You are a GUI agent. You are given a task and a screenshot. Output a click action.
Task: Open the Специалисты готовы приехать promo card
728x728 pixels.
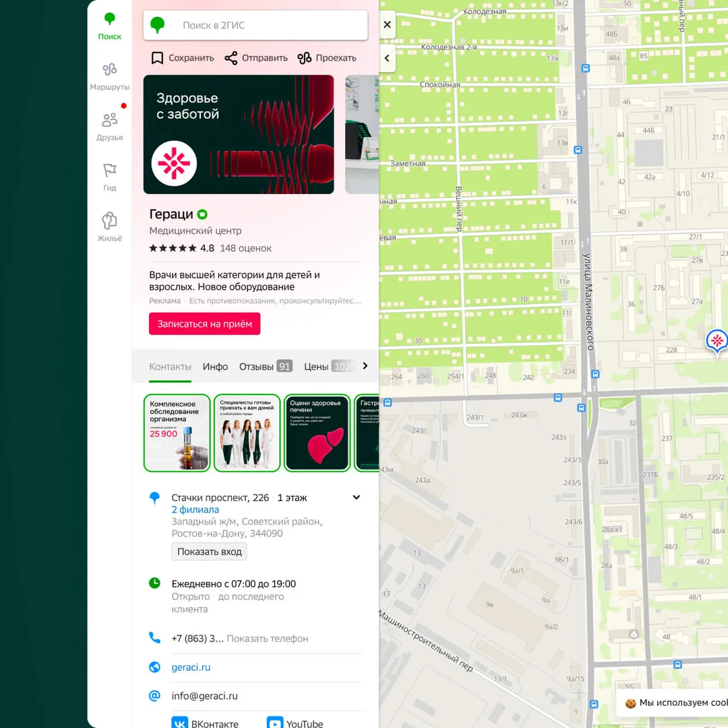247,433
